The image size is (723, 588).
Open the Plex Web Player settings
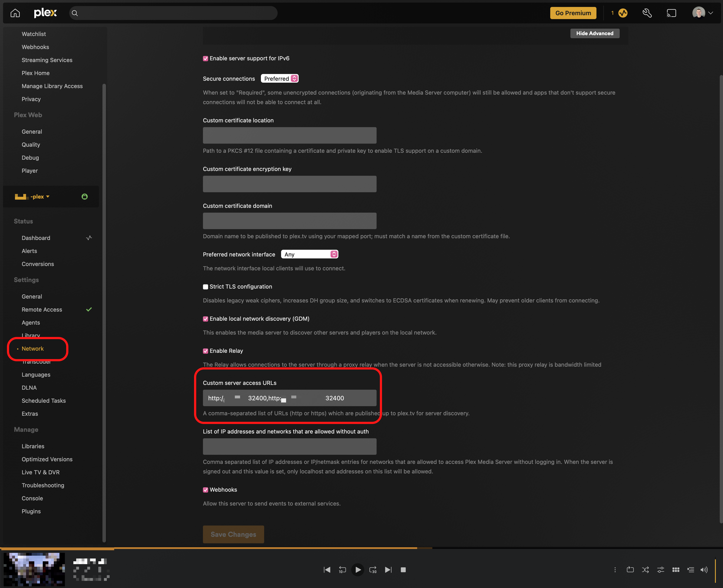(30, 171)
